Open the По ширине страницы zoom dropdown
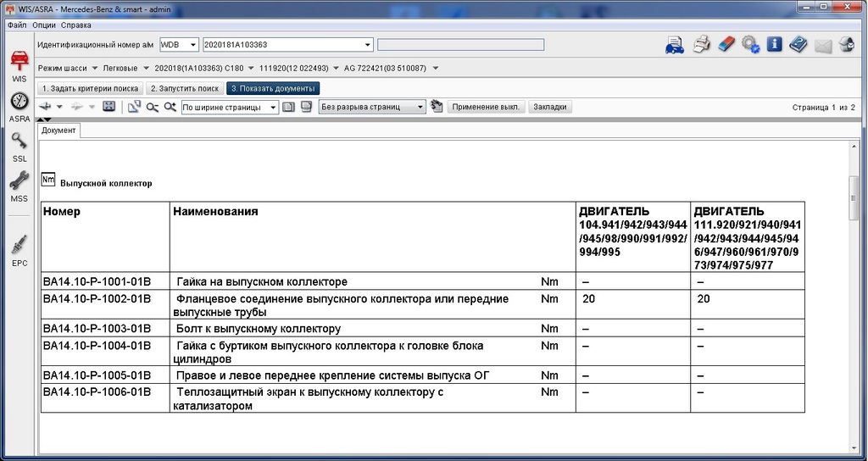Image resolution: width=868 pixels, height=461 pixels. [229, 108]
